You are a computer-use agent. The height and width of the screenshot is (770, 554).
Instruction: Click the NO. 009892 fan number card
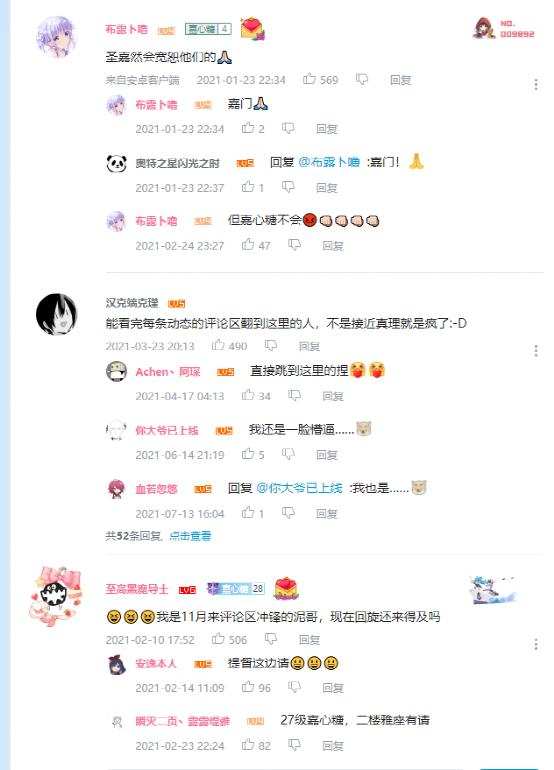tap(503, 28)
